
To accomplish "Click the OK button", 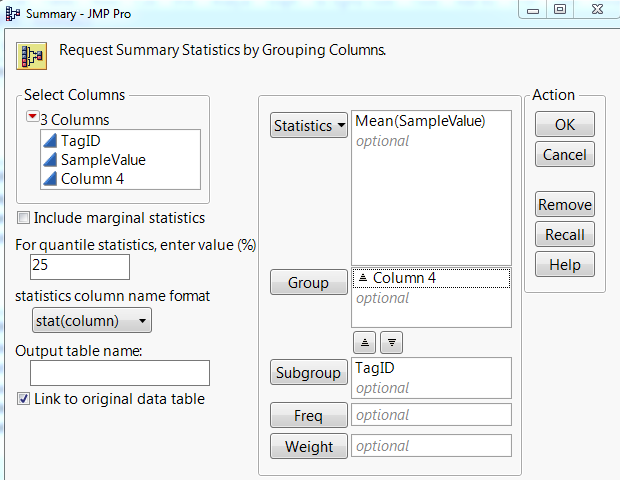I will (x=565, y=124).
